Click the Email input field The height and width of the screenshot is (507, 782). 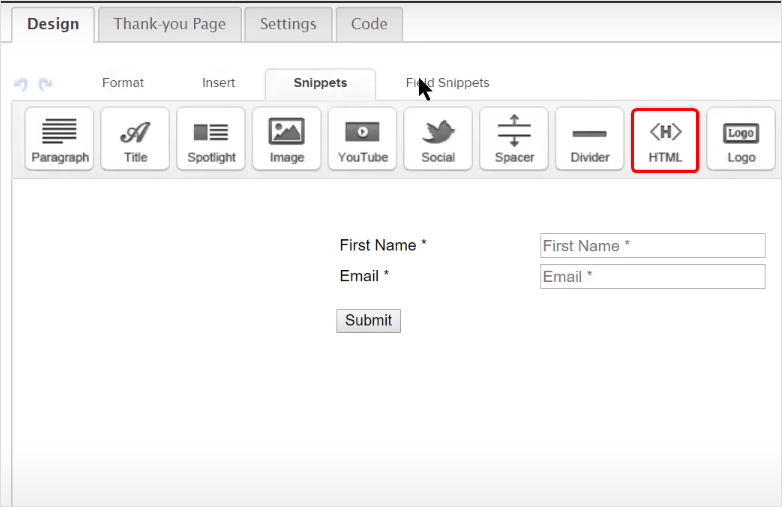(652, 277)
